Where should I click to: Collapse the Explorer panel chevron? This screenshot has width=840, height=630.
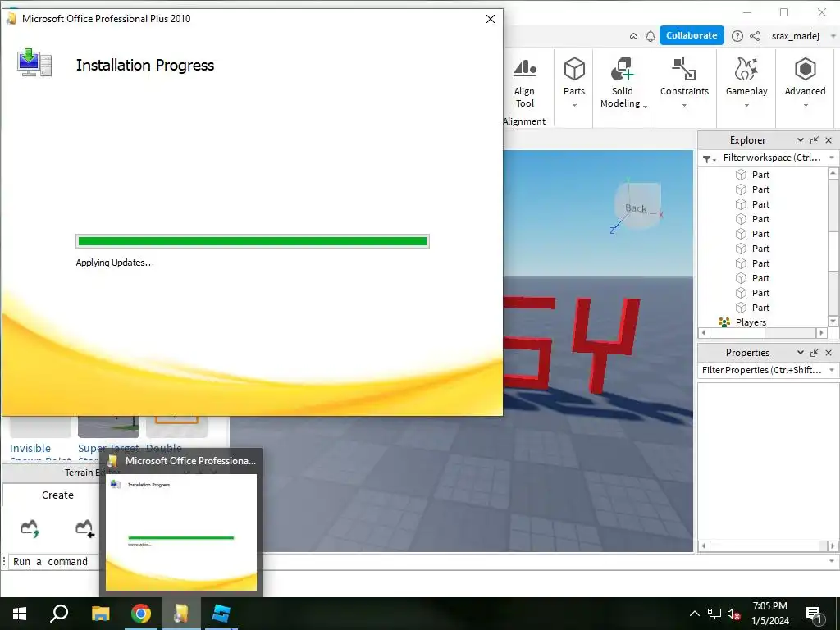click(x=800, y=139)
